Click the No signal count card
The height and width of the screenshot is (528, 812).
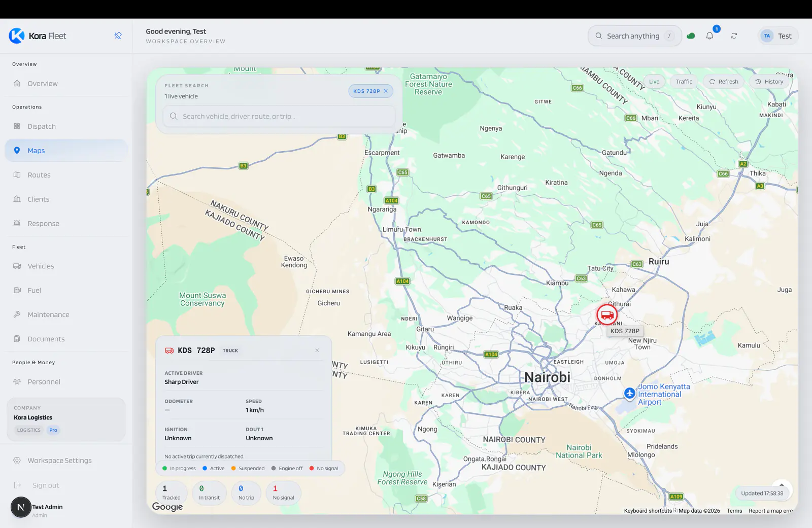283,493
